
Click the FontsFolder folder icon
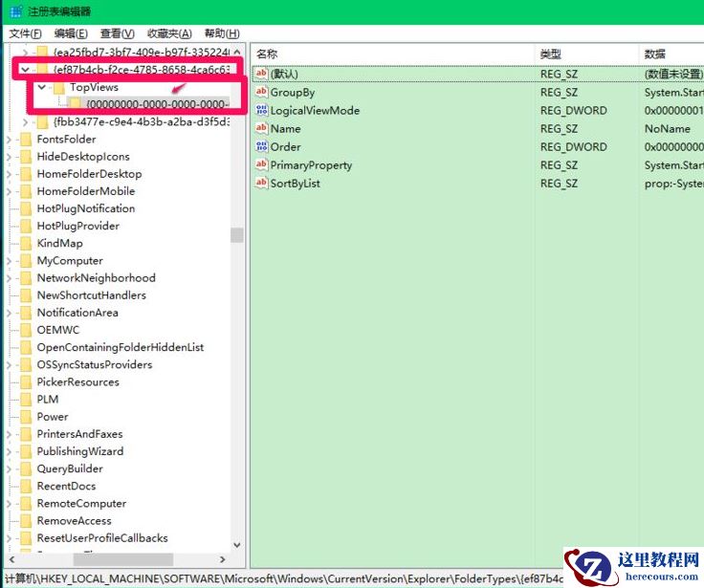[26, 140]
